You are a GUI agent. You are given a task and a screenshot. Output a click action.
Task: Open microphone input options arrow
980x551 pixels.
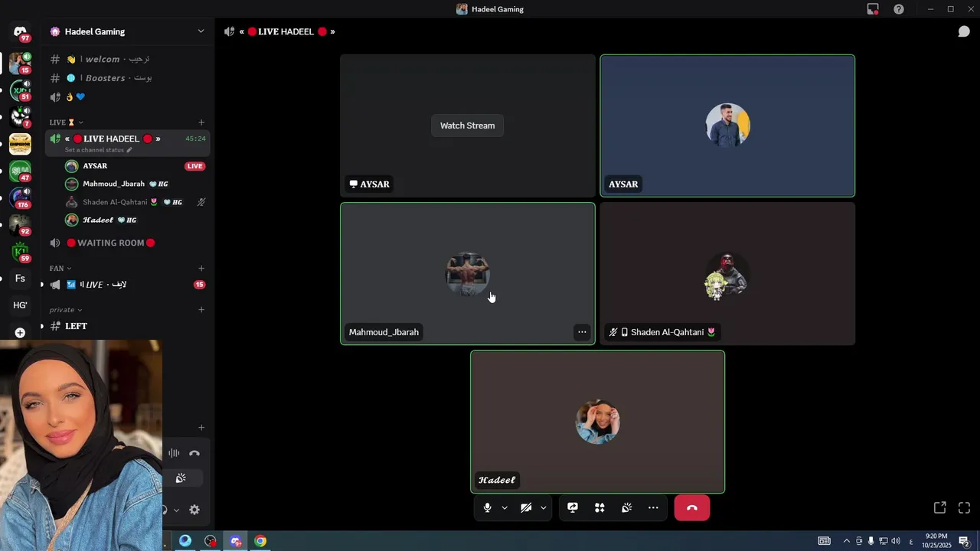[505, 507]
